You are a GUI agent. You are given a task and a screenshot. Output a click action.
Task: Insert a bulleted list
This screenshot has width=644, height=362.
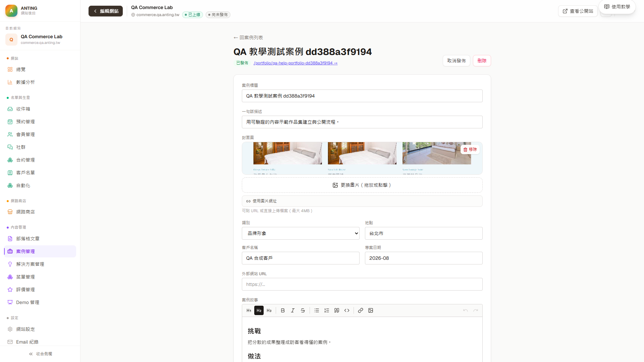point(317,310)
